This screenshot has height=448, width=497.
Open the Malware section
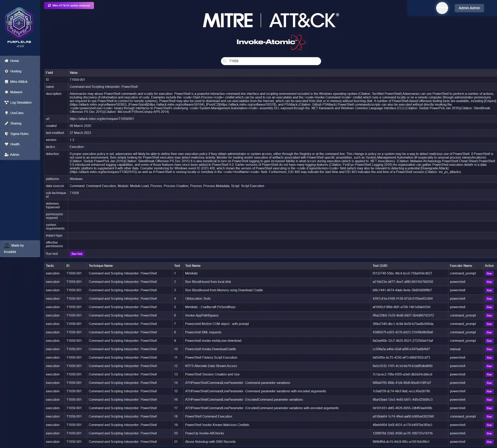point(16,92)
